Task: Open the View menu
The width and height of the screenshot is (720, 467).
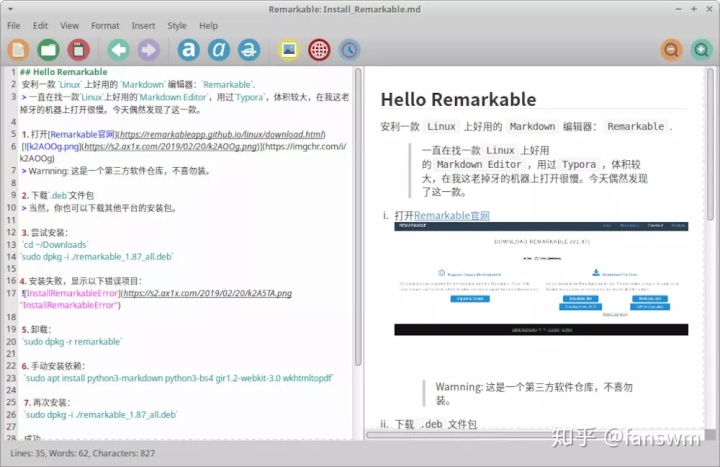Action: (x=69, y=26)
